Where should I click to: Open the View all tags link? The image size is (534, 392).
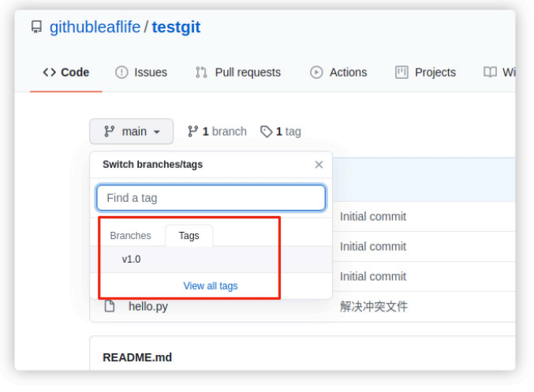211,286
